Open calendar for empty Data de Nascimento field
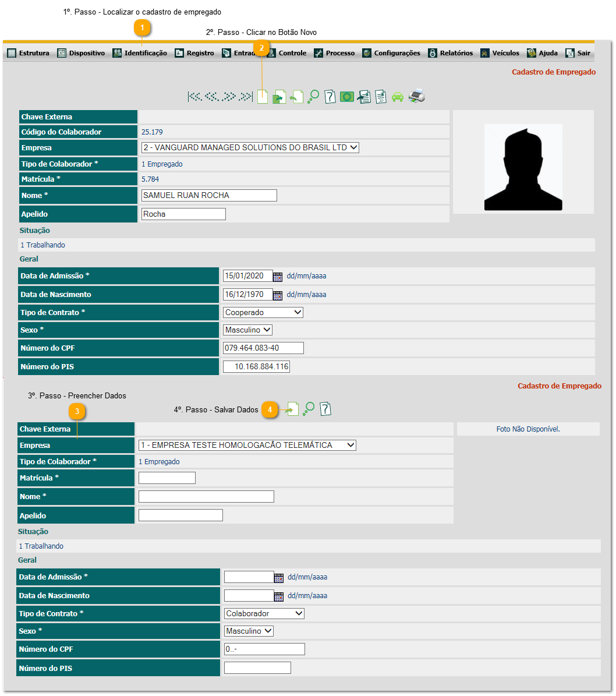Screen dimensions: 616x696 [x=279, y=596]
